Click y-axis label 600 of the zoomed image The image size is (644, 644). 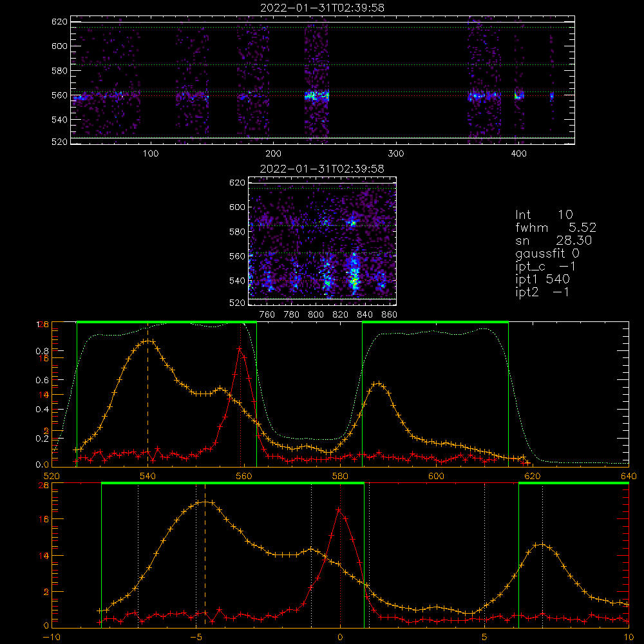pos(237,207)
